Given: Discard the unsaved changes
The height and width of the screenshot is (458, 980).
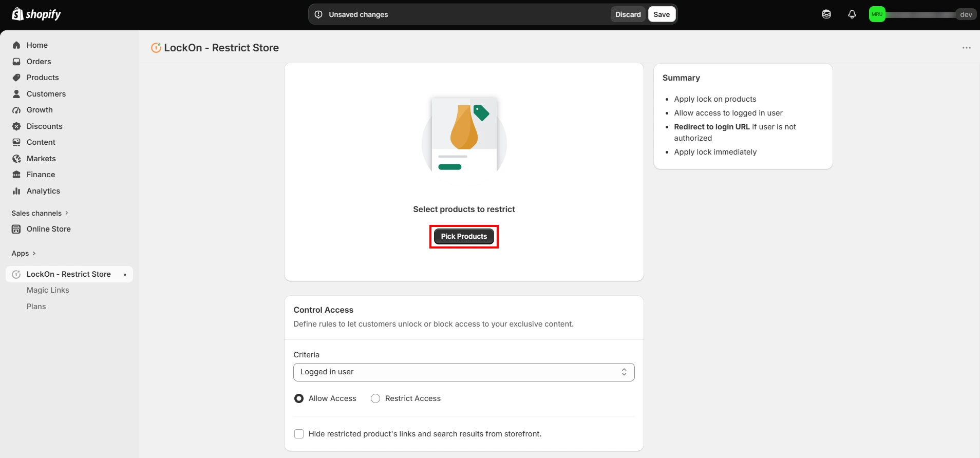Looking at the screenshot, I should [x=628, y=14].
